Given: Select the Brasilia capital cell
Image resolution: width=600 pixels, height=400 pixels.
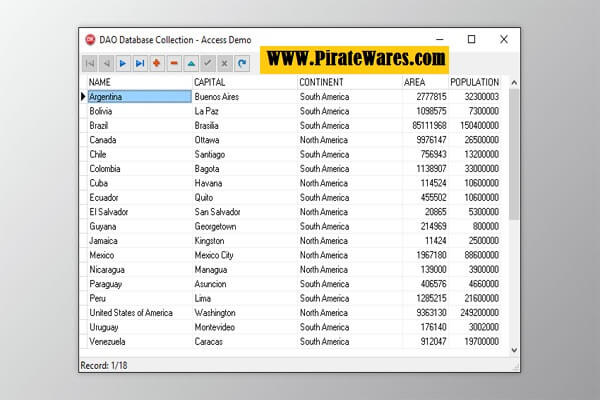Looking at the screenshot, I should click(245, 126).
